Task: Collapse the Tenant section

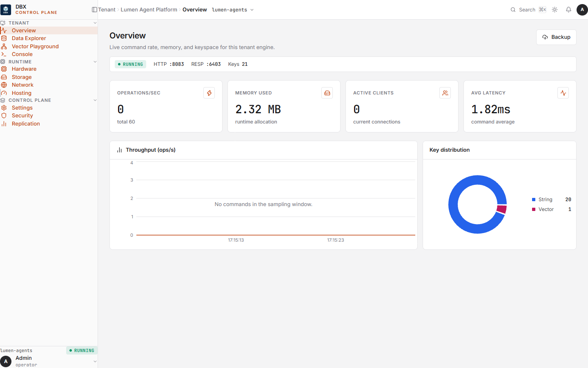Action: pyautogui.click(x=95, y=23)
